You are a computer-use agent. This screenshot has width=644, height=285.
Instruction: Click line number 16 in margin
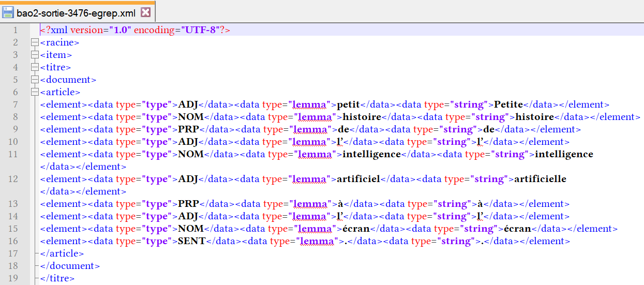(x=13, y=241)
